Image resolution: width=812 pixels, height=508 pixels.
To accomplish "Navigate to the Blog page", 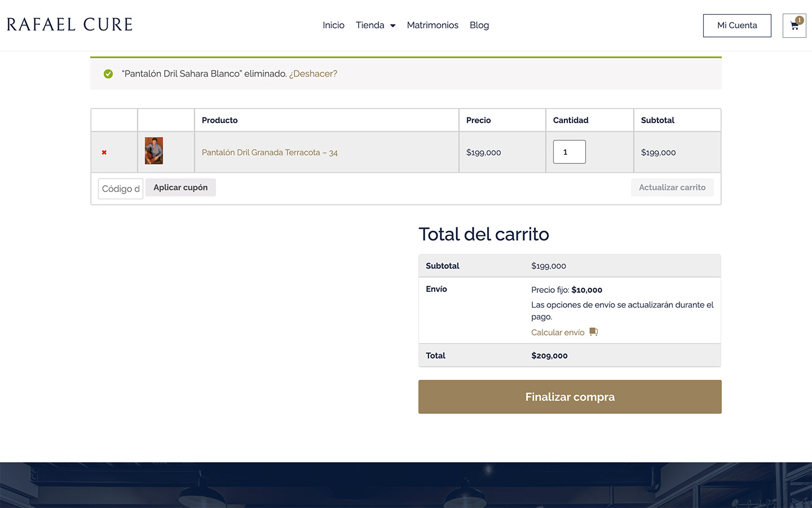I will [x=479, y=25].
